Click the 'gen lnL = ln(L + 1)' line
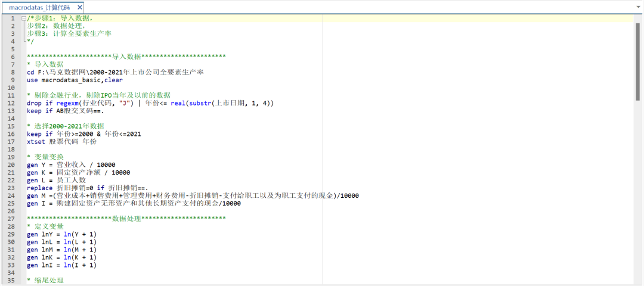This screenshot has width=644, height=286. tap(61, 242)
